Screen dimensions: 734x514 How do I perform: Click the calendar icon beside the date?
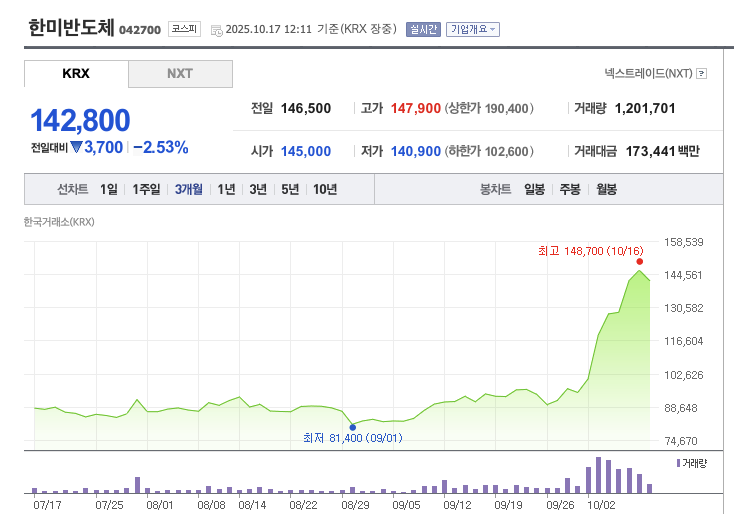pyautogui.click(x=216, y=30)
